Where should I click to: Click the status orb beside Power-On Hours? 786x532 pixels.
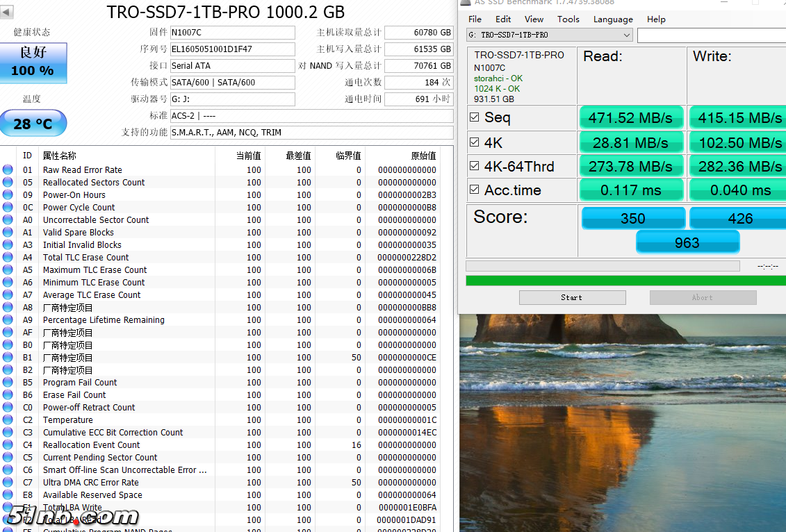8,194
